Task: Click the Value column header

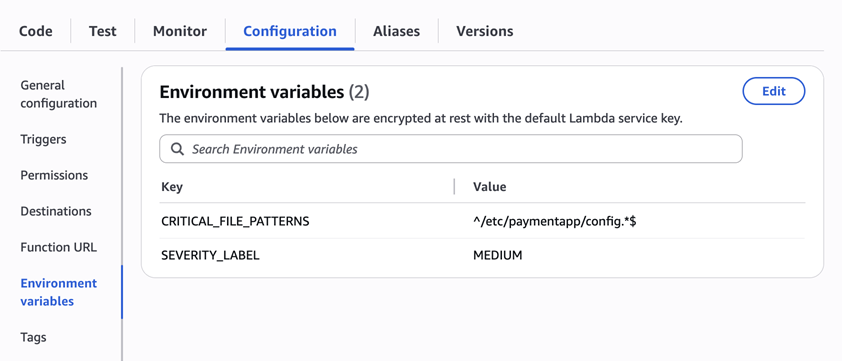Action: coord(489,187)
